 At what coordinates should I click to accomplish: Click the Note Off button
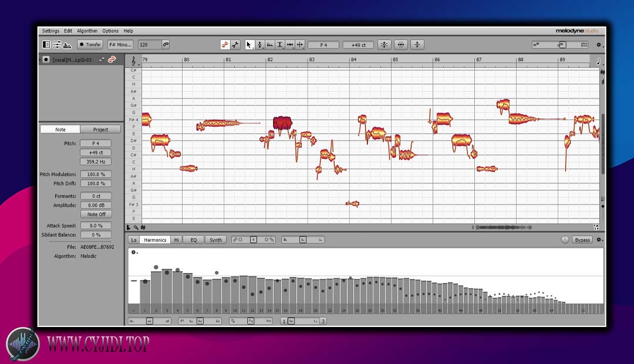coord(96,214)
